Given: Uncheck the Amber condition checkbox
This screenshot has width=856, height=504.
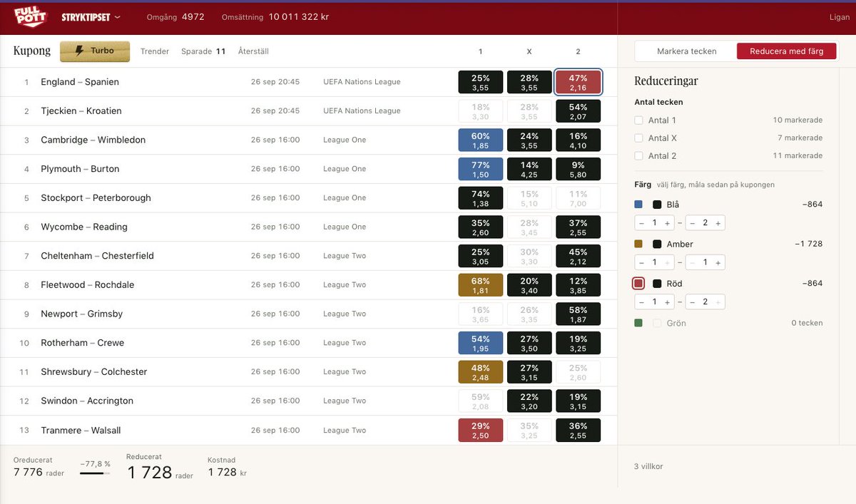Looking at the screenshot, I should pos(657,244).
